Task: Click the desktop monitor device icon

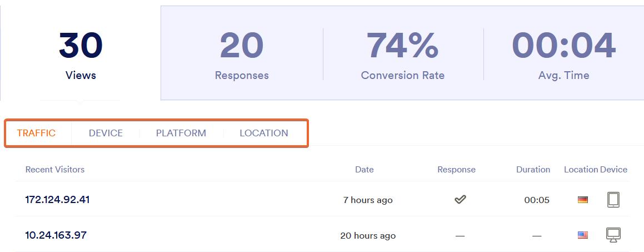Action: coord(613,235)
